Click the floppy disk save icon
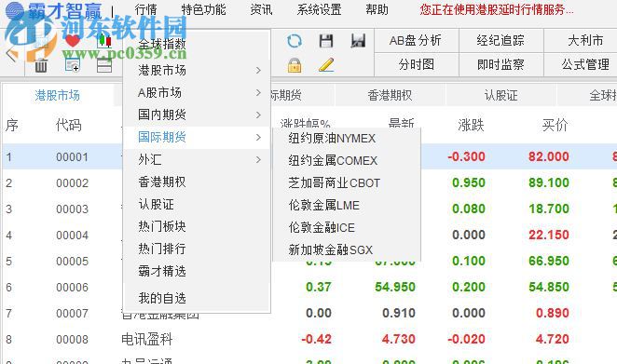 [x=326, y=40]
